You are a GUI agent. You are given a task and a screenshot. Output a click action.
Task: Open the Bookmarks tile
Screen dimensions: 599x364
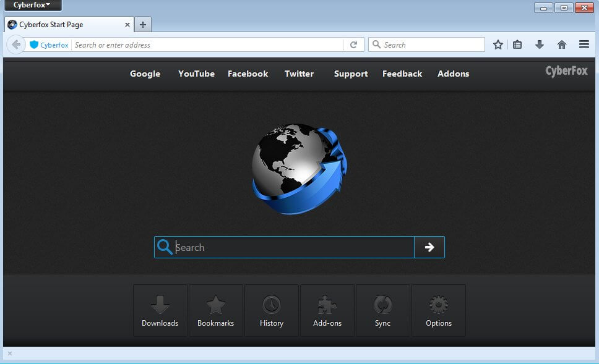tap(216, 311)
